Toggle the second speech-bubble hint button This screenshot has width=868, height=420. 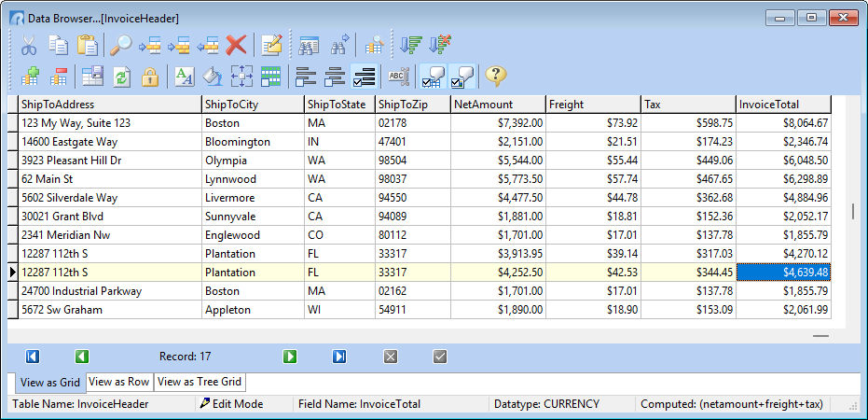[x=462, y=77]
